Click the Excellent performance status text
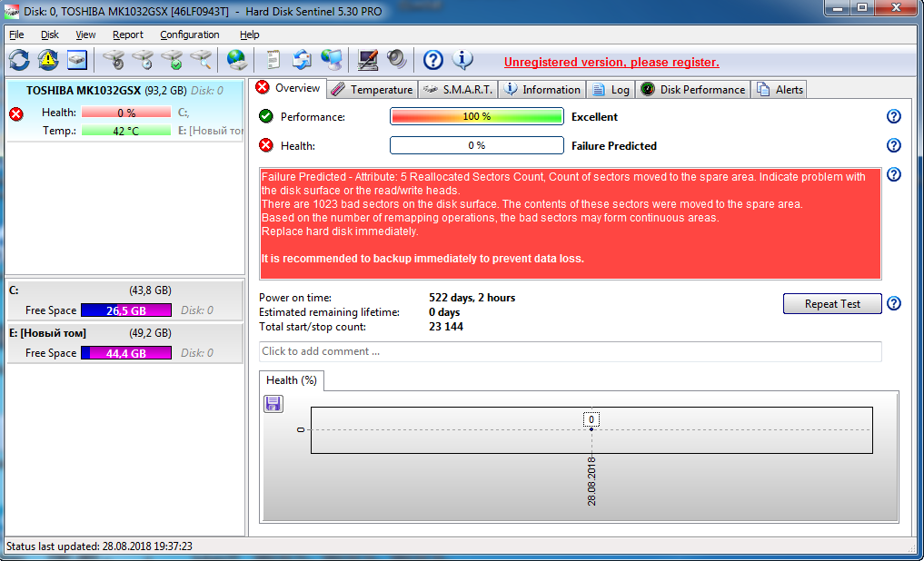Screen dimensions: 924x561 (594, 117)
